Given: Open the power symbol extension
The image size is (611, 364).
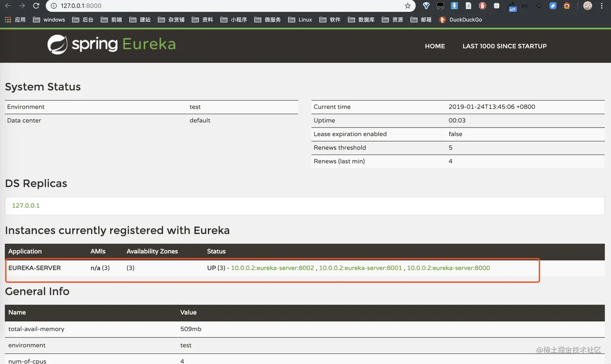Looking at the screenshot, I should point(539,6).
